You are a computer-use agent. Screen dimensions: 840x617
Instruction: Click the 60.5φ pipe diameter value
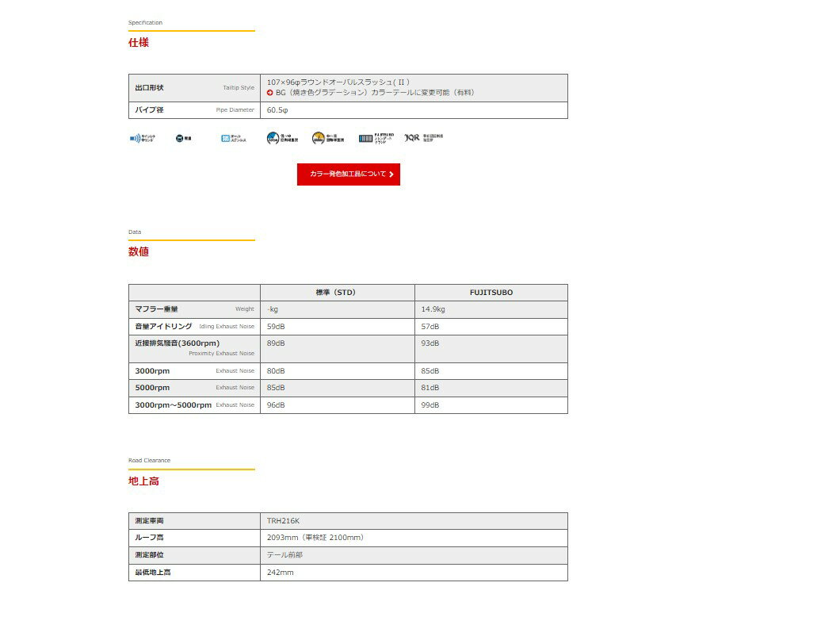[277, 110]
